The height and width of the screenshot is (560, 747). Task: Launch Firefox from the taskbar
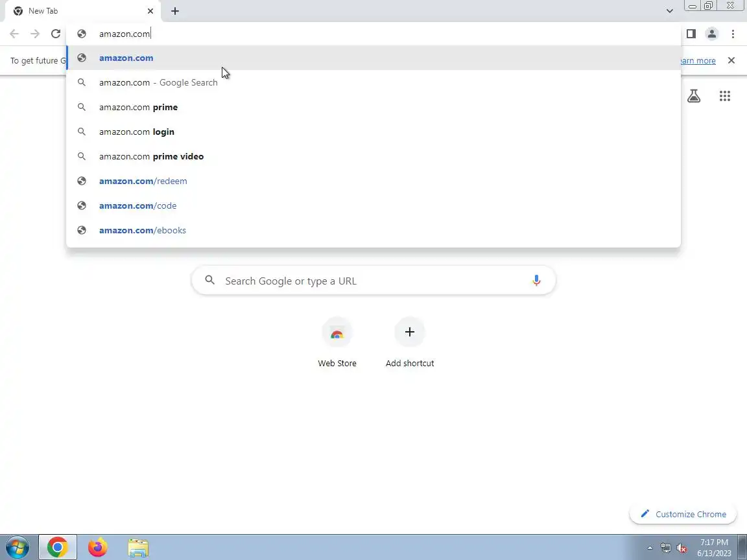point(98,547)
